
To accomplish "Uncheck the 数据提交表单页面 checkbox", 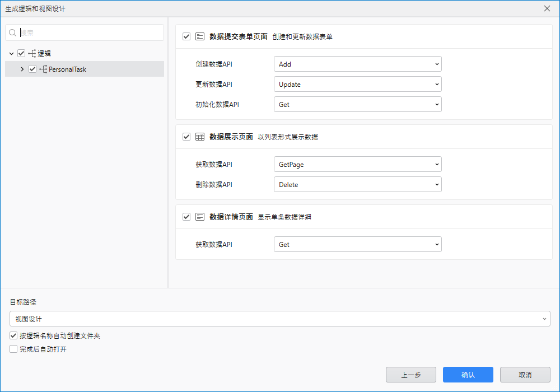I will click(x=186, y=36).
